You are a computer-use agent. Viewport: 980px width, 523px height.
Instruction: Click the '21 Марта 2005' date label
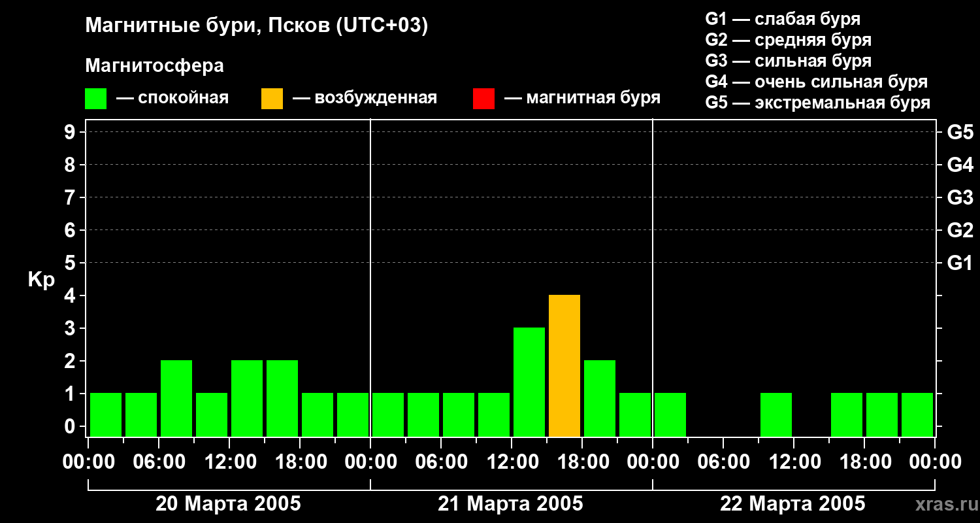pyautogui.click(x=510, y=504)
